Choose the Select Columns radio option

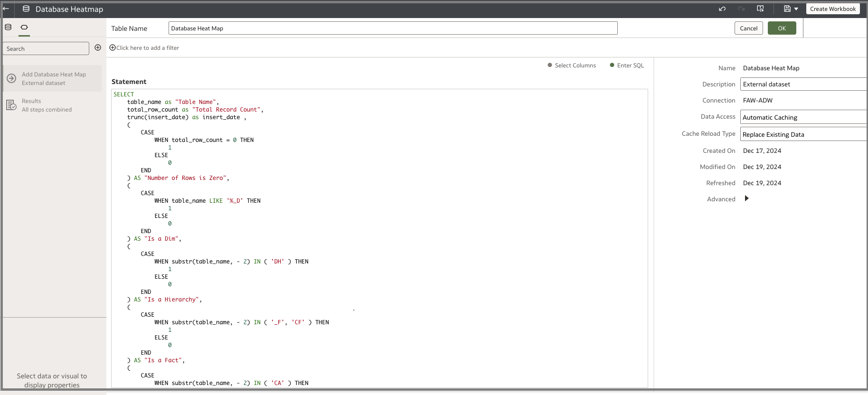[572, 65]
